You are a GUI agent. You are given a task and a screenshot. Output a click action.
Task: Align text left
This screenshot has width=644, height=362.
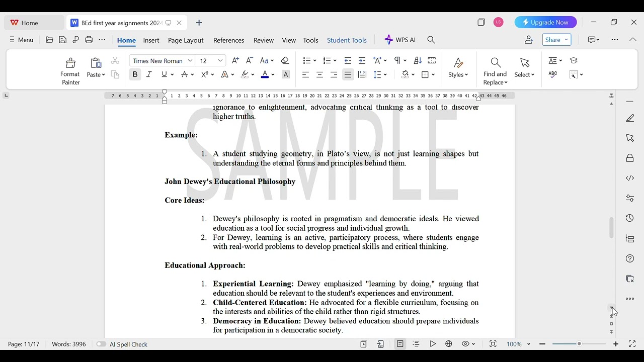pyautogui.click(x=305, y=74)
